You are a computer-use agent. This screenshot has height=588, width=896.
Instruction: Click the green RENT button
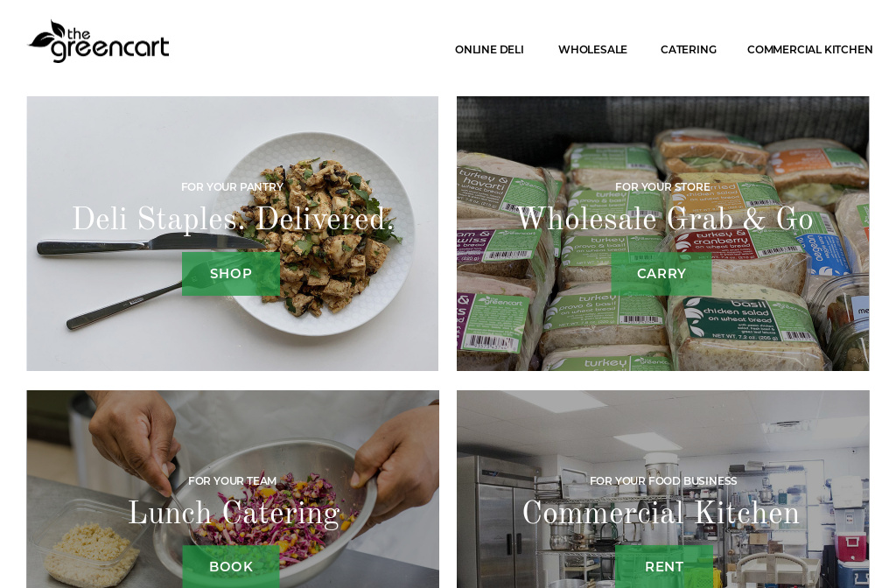pos(664,566)
